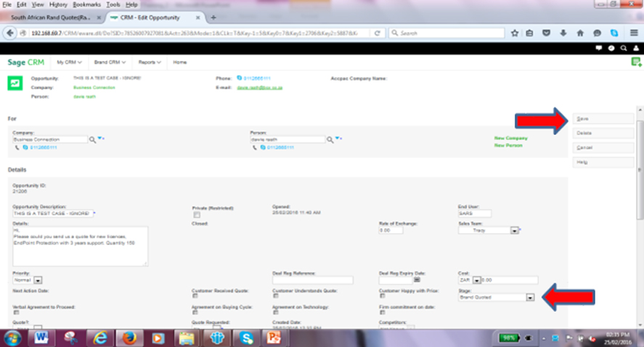Open Person search options arrow

tap(338, 139)
